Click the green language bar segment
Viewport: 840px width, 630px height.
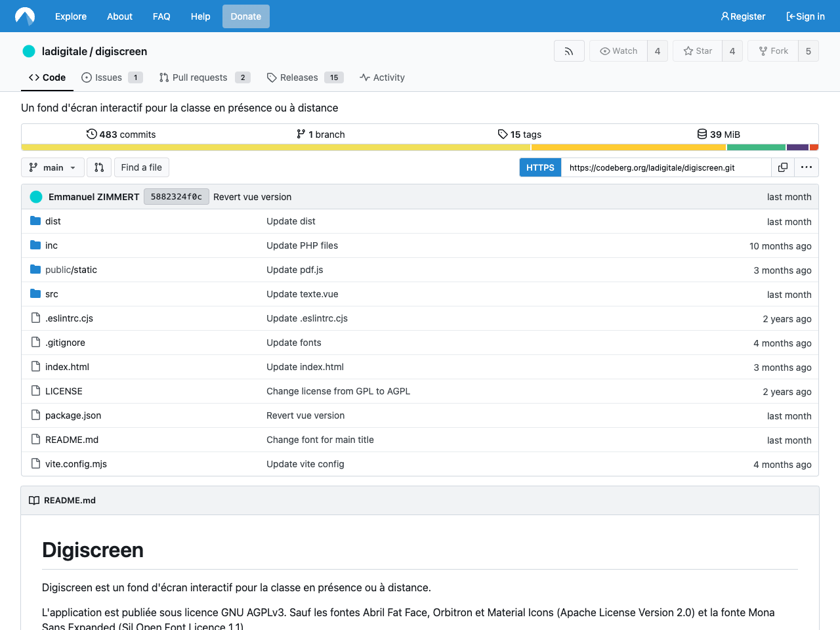[756, 148]
